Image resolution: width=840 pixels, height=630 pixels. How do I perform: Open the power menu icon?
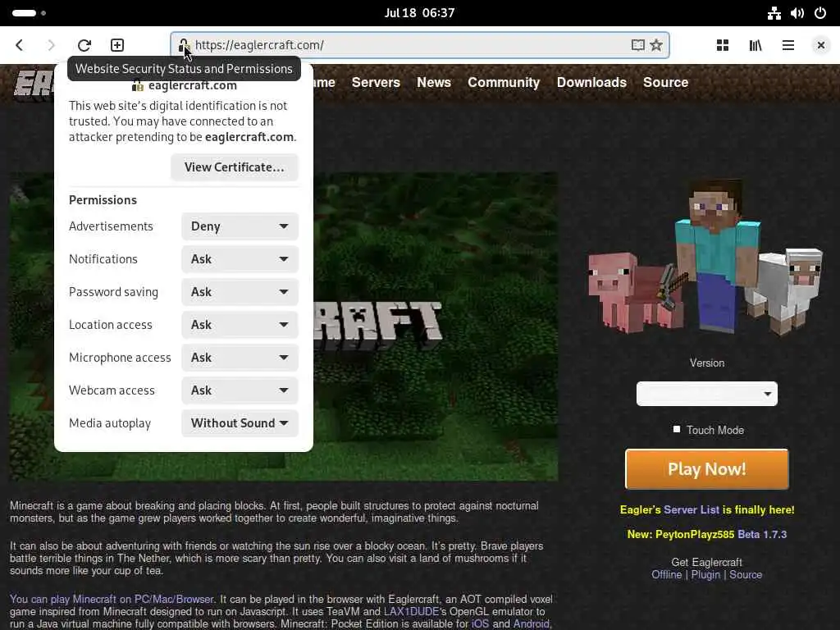[820, 13]
